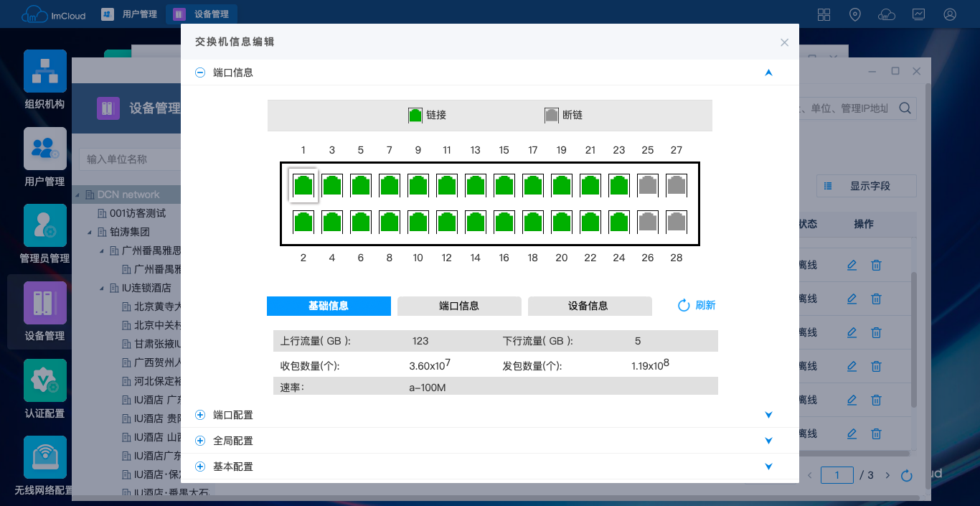Select 001访客测试 in the tree
The height and width of the screenshot is (506, 980).
(137, 213)
